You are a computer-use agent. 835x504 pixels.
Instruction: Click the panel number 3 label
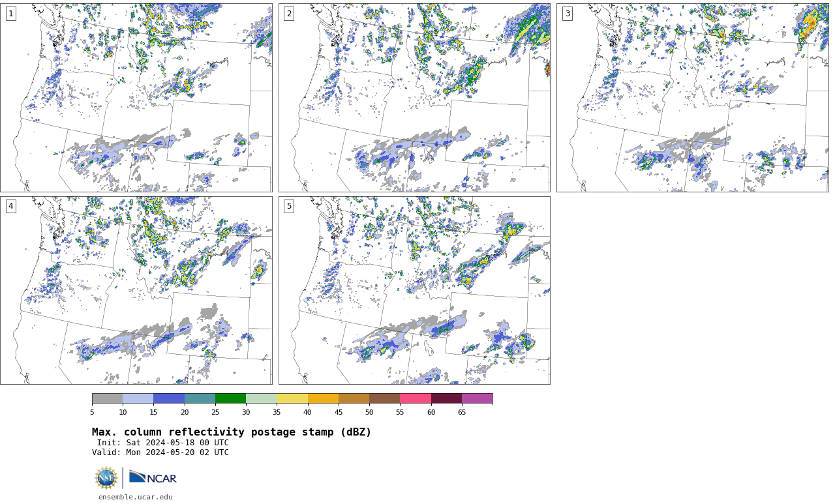[568, 14]
